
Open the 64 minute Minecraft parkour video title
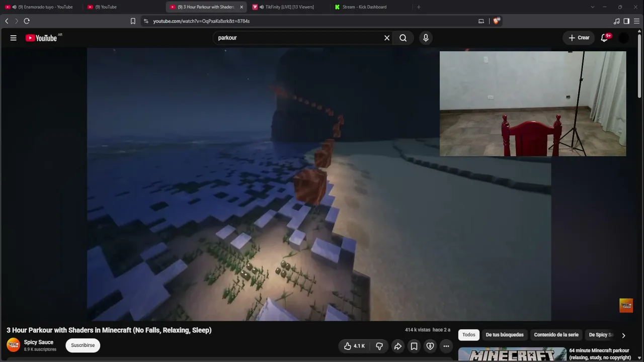tap(600, 354)
